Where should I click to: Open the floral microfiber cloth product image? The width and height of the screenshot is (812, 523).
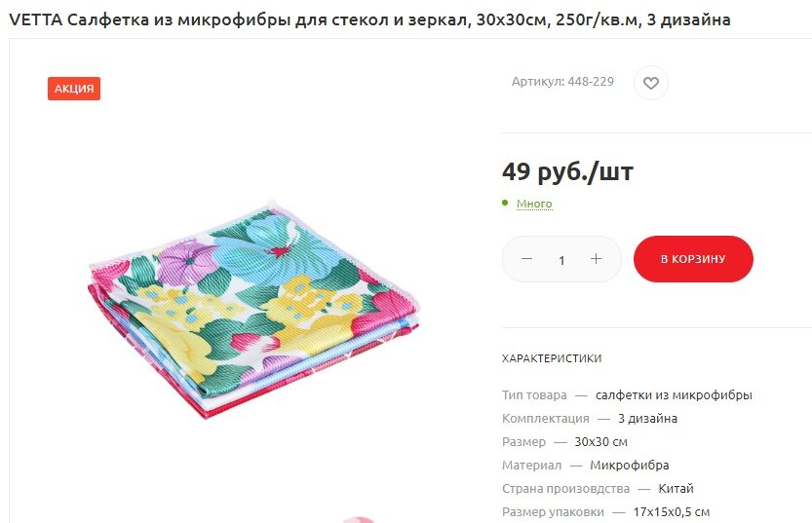[253, 309]
